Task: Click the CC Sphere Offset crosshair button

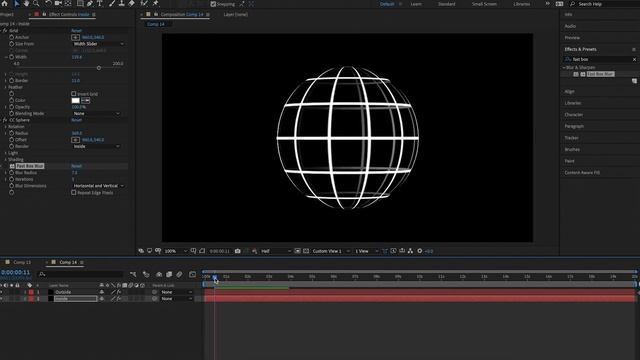Action: click(76, 140)
